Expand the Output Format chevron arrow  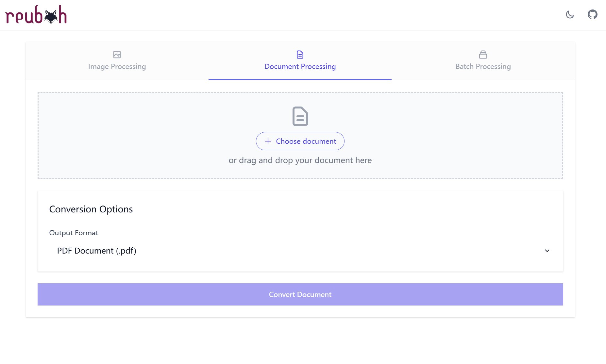point(547,251)
